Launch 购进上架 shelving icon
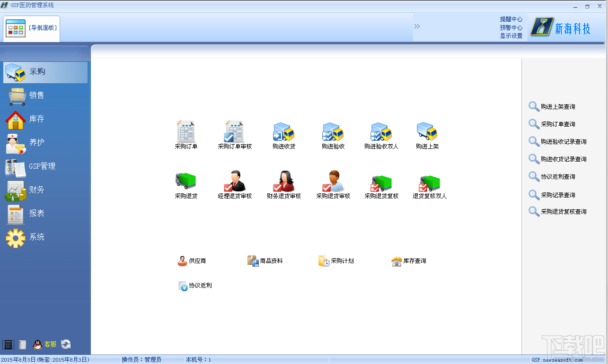 [x=427, y=135]
